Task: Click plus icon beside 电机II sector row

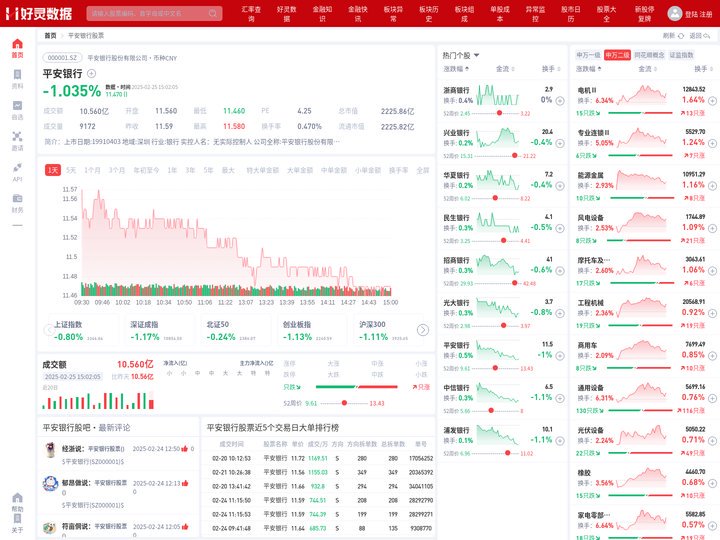Action: tap(712, 101)
